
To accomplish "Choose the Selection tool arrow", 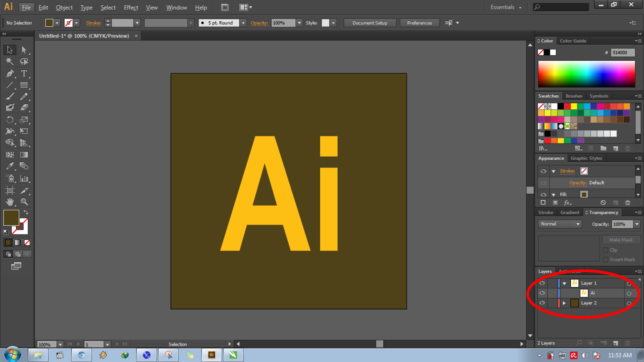I will point(10,50).
